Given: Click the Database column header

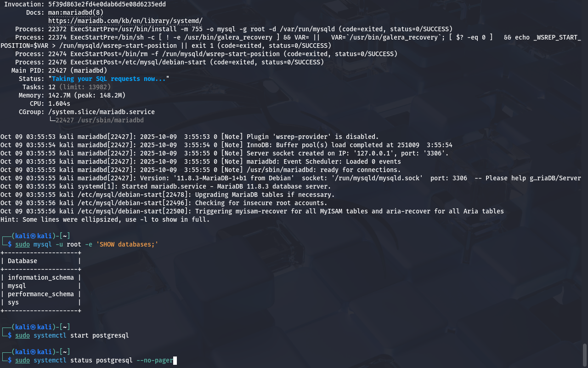Looking at the screenshot, I should [23, 261].
